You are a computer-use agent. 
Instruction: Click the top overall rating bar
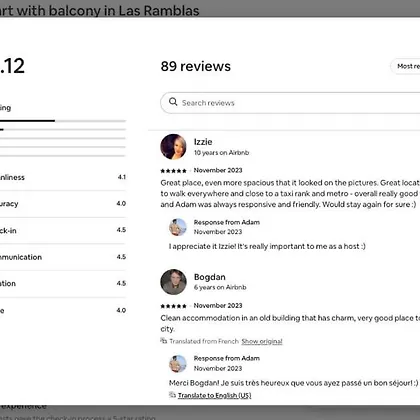(x=63, y=121)
